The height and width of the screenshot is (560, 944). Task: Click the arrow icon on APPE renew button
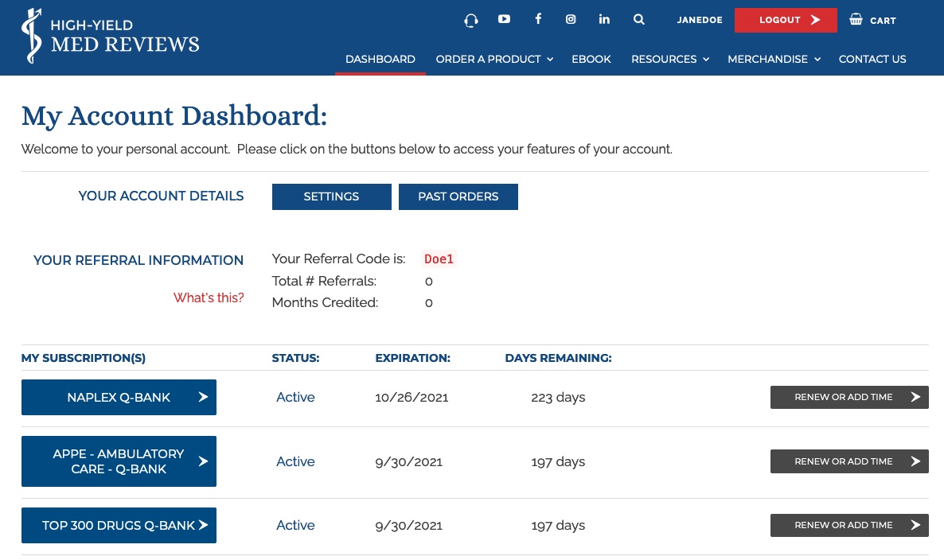point(915,461)
